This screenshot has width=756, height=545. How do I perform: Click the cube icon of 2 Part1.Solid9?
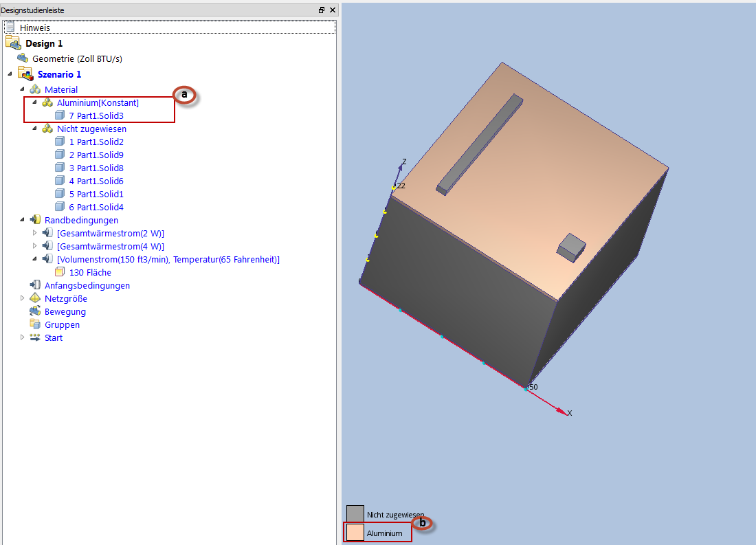60,155
